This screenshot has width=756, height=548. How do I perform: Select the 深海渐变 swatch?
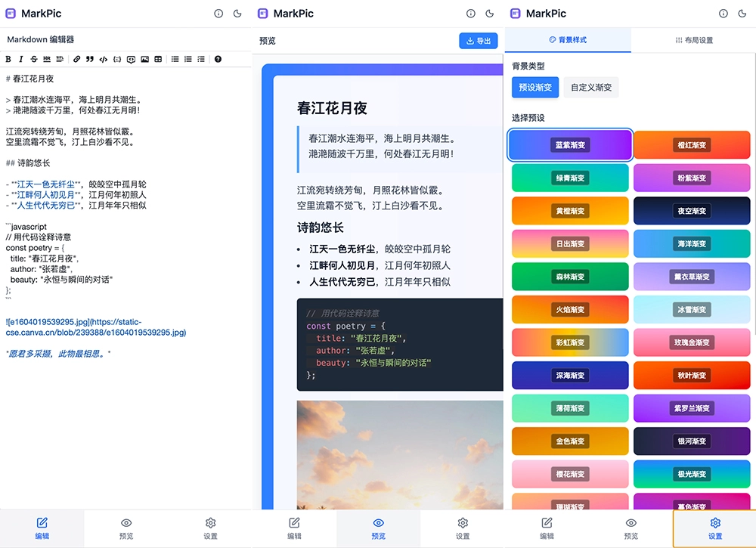pos(570,376)
